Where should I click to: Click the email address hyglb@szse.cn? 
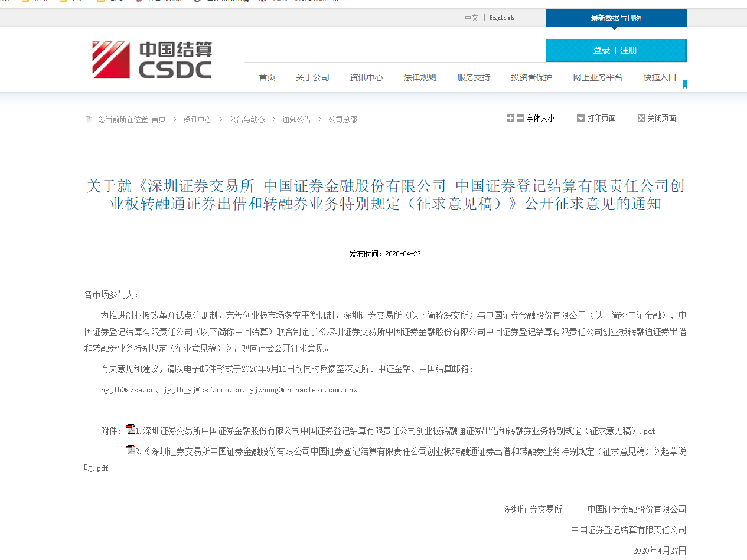128,389
